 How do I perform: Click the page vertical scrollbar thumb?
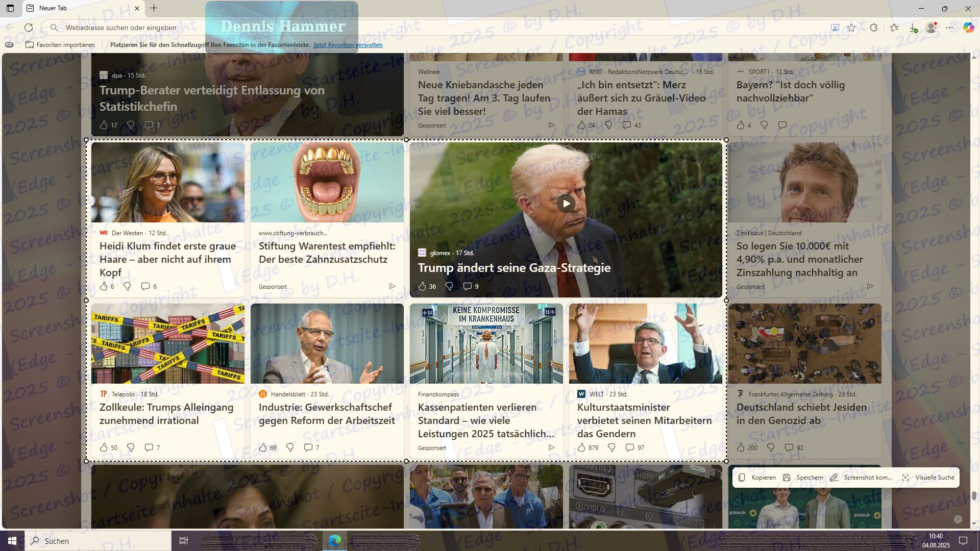974,495
